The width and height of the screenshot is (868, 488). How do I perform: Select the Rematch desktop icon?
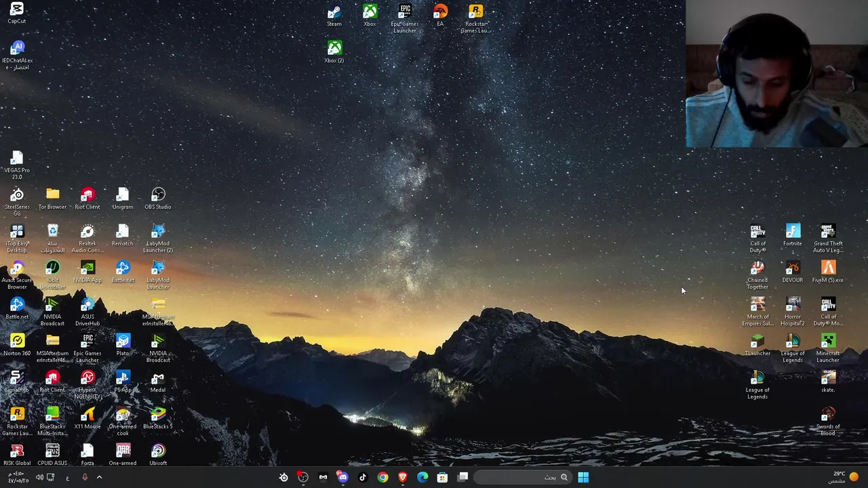point(123,235)
